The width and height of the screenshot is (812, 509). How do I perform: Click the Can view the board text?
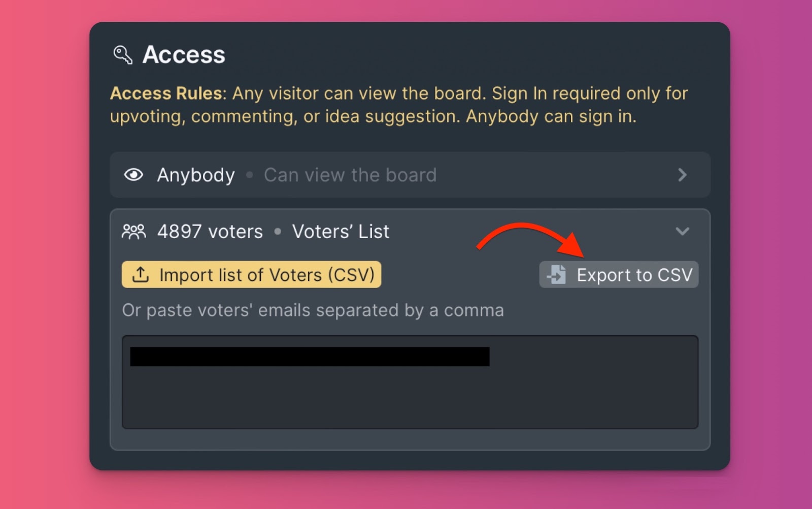click(x=350, y=175)
